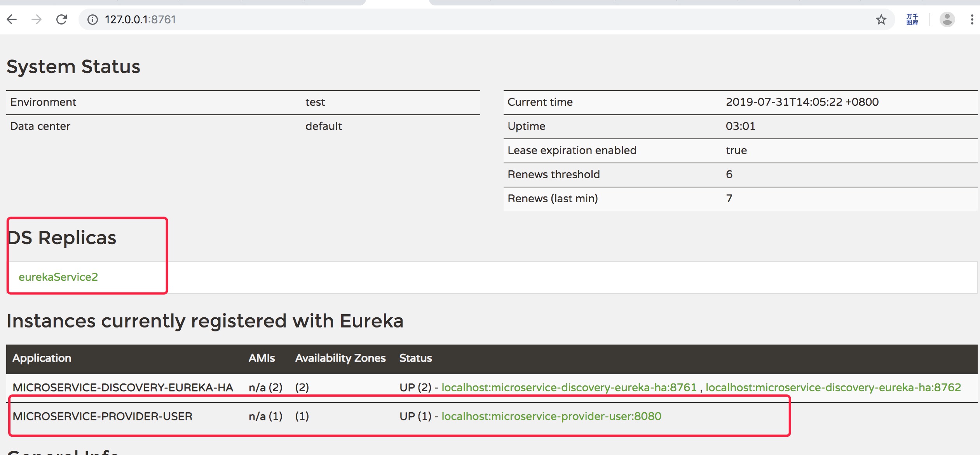
Task: Select the MICROSERVICE-DISCOVERY-EUREKA-HA application name
Action: coord(123,387)
